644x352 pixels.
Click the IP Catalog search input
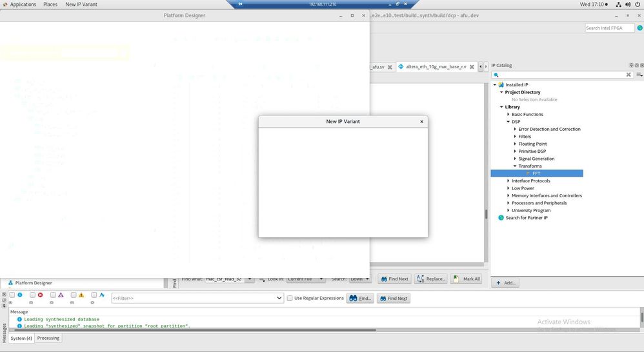[x=563, y=75]
